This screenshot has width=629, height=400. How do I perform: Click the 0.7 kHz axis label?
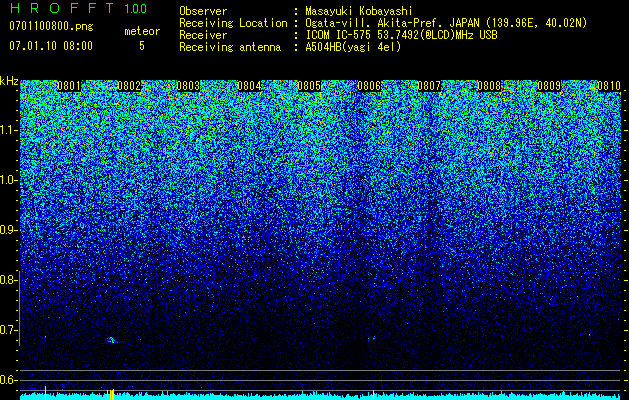tap(8, 330)
